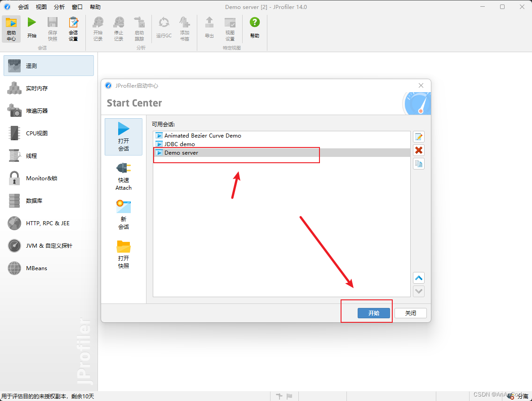The image size is (532, 401).
Task: Select 打开快照 tab in Start Center
Action: [124, 254]
